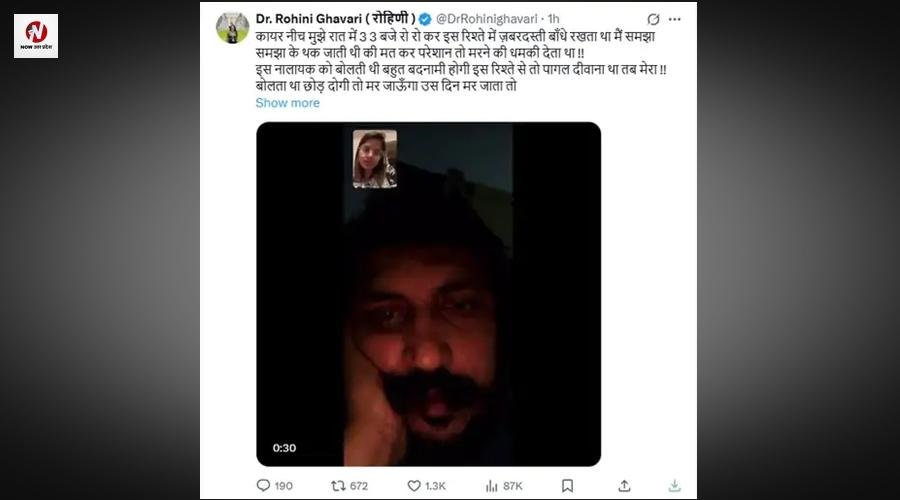Expand the tweet with Show more
900x500 pixels.
pyautogui.click(x=287, y=103)
